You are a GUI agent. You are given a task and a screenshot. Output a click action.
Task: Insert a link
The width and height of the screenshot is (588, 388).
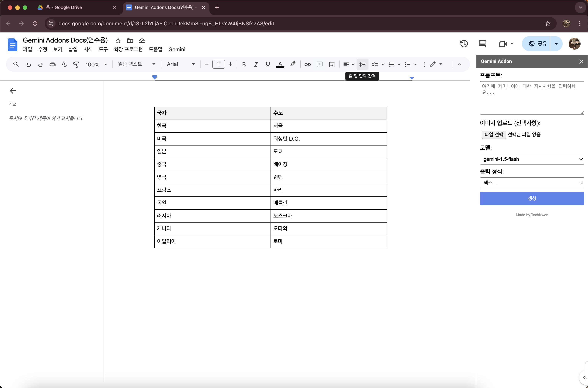click(307, 64)
